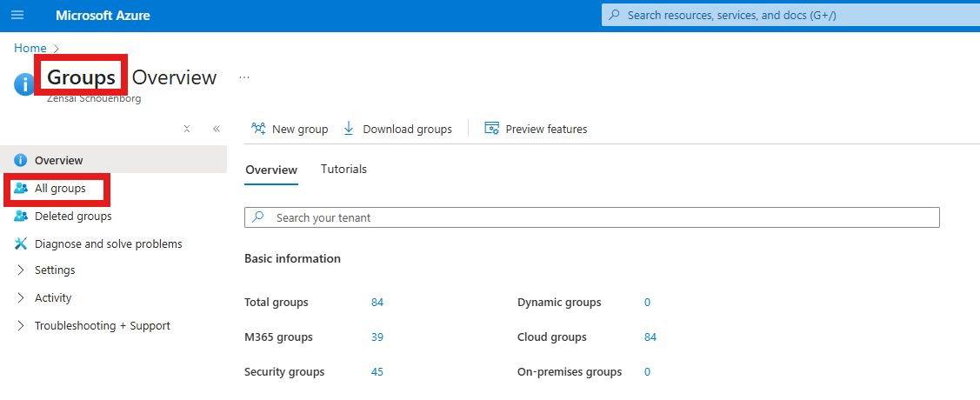The image size is (980, 400).
Task: Click the Total groups label
Action: point(277,303)
